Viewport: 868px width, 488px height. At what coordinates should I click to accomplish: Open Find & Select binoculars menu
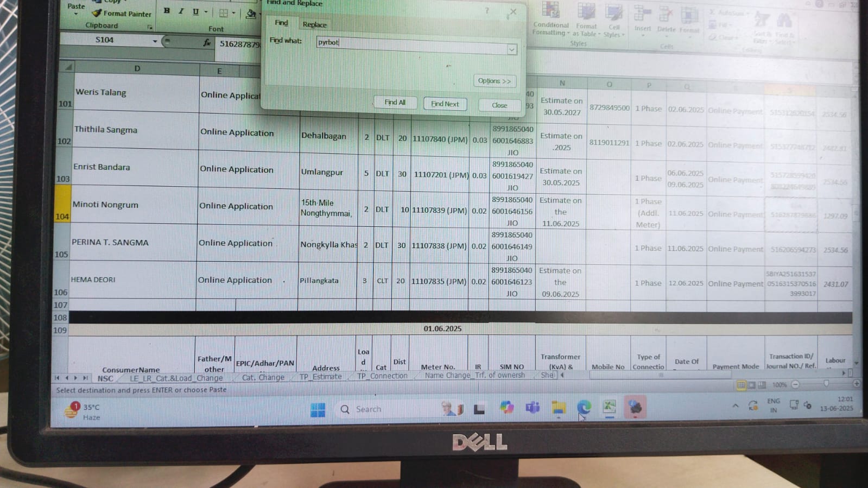point(784,28)
